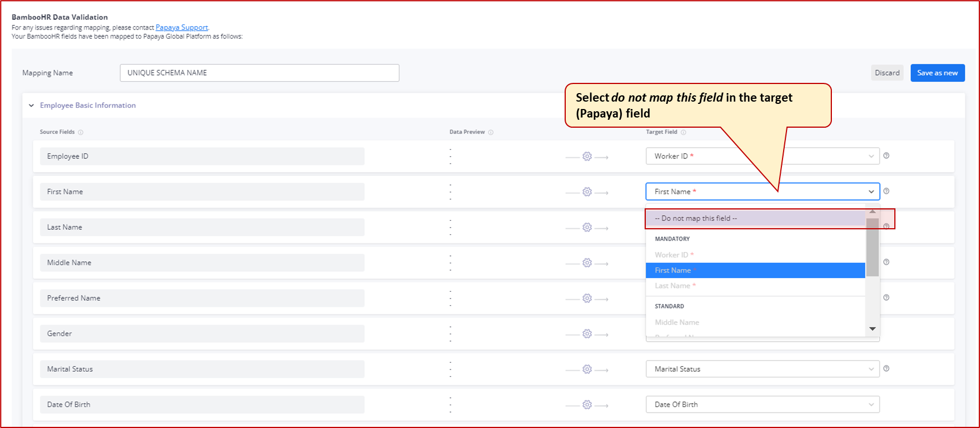Choose highlighted First Name option in list
The image size is (980, 428).
click(755, 270)
